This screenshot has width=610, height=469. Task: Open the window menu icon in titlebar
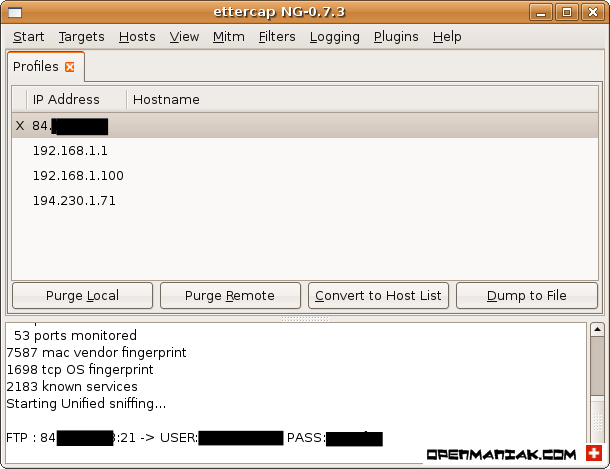[15, 13]
